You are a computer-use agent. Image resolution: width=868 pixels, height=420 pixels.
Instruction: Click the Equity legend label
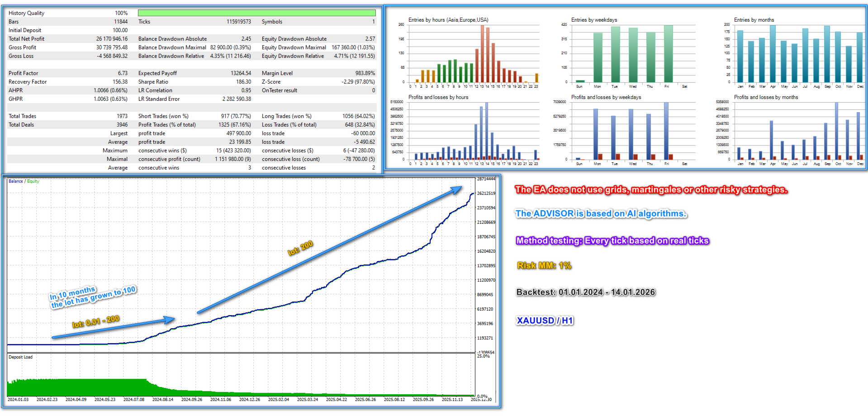tap(33, 181)
